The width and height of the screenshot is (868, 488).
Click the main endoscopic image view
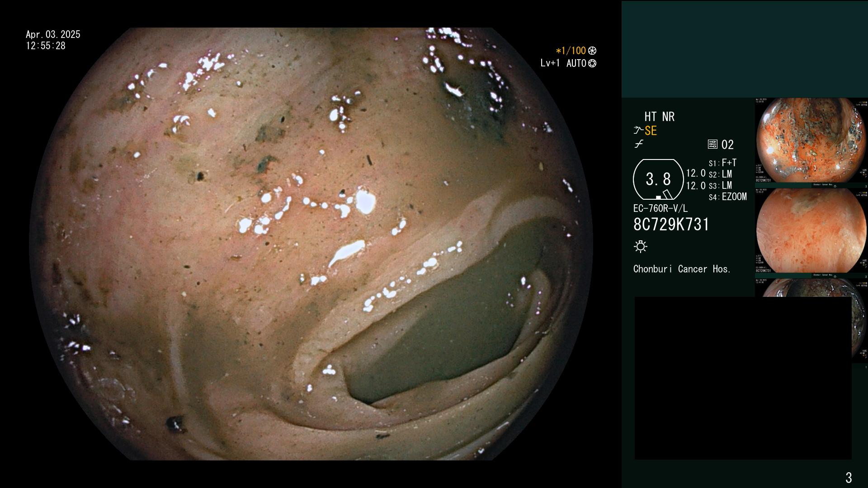point(311,244)
